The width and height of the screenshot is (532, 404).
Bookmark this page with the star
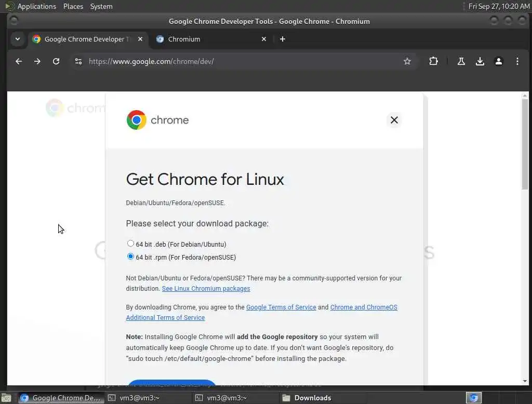click(x=407, y=61)
